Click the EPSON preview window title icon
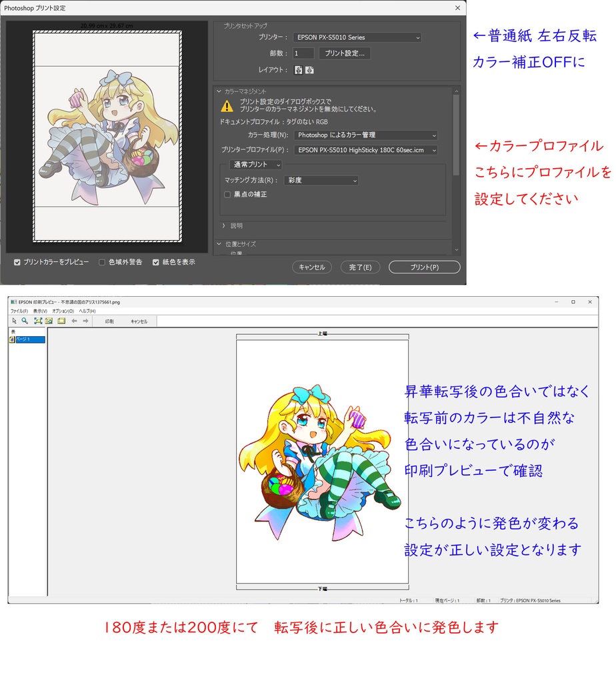Screen dimensions: 616x683 tap(14, 302)
